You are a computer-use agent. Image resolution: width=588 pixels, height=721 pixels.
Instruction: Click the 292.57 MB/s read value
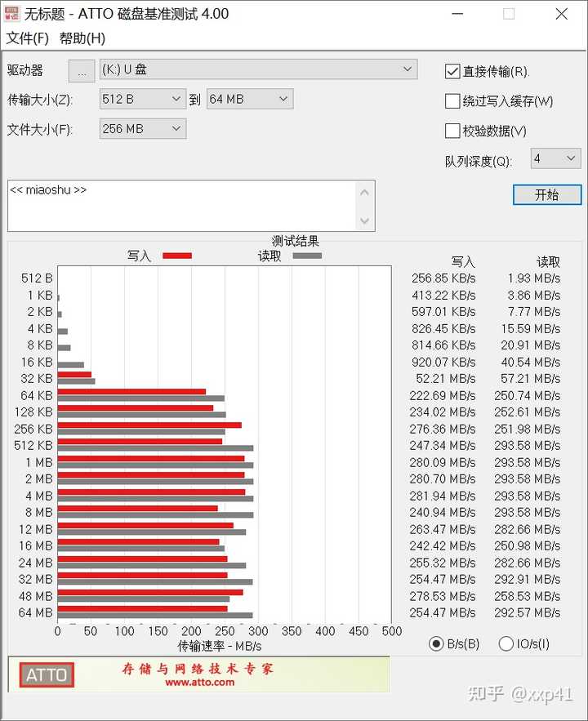click(528, 613)
